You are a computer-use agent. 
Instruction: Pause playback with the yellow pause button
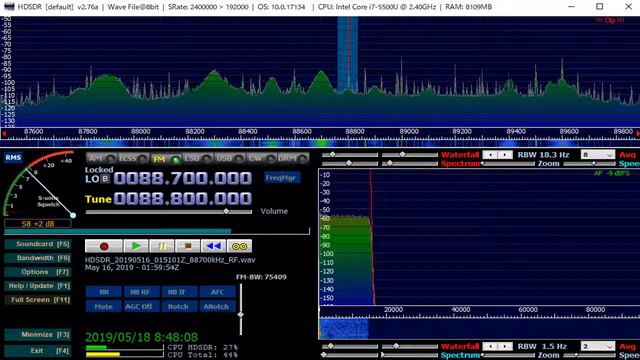pyautogui.click(x=162, y=246)
